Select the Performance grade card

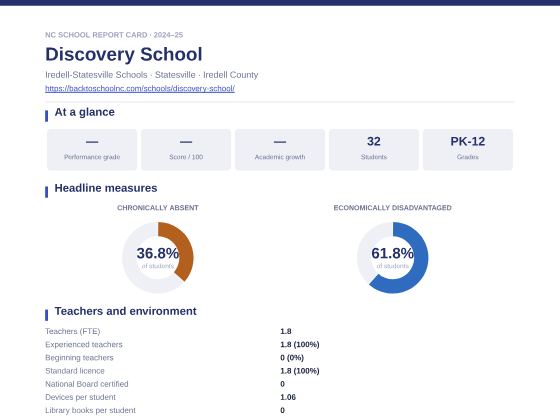point(92,150)
